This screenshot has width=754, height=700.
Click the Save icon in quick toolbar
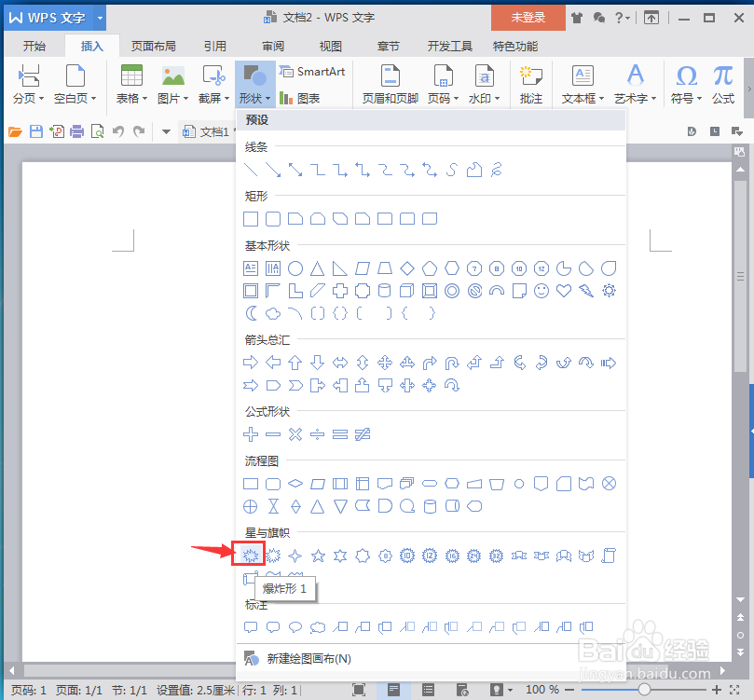36,131
